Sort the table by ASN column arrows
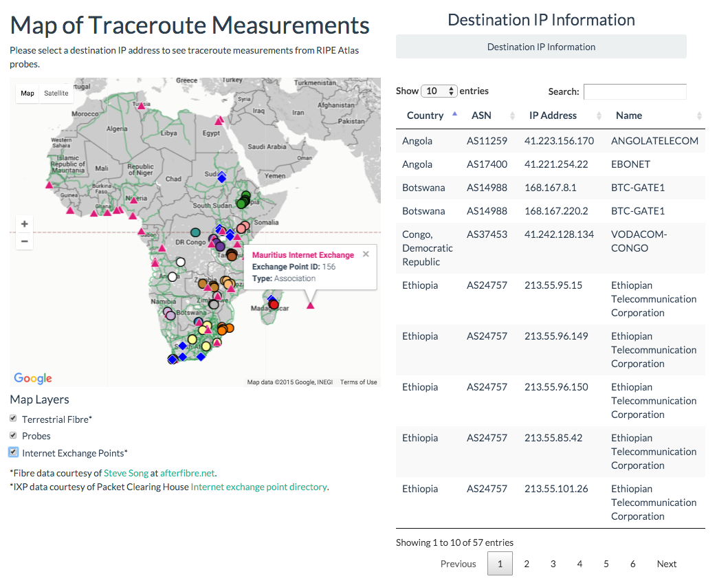The image size is (728, 583). tap(512, 115)
